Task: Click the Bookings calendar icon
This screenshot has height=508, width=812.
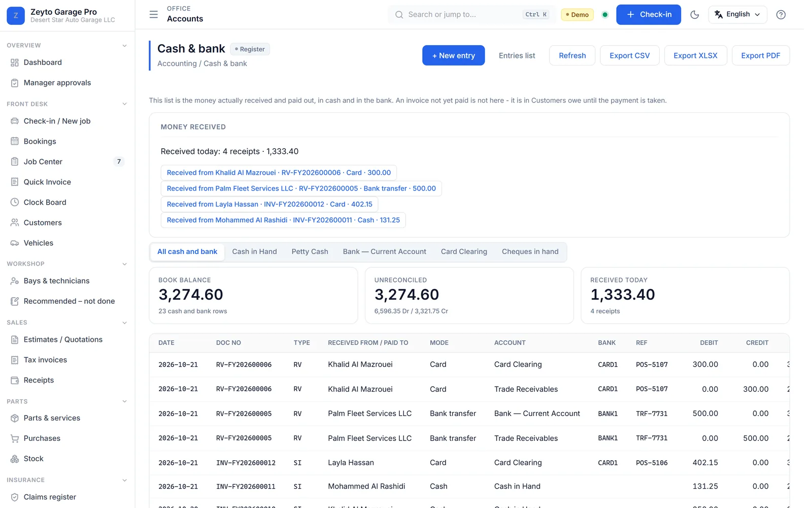Action: pyautogui.click(x=15, y=141)
